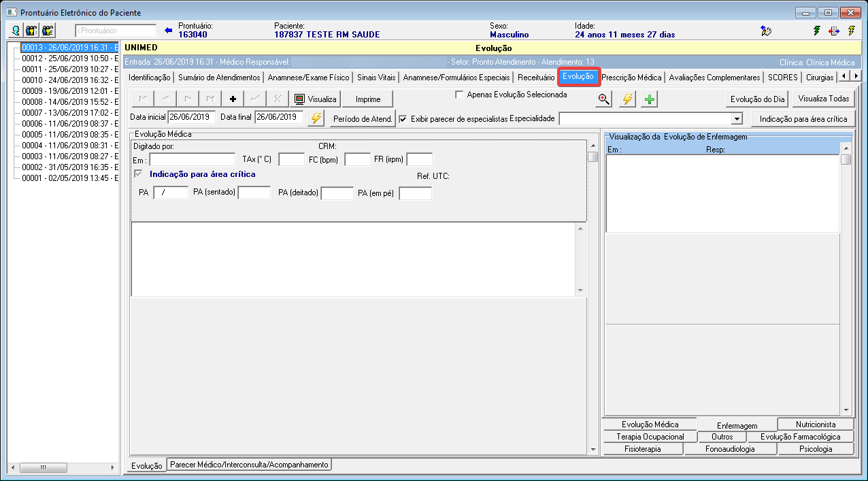Click the large evolution text area
Viewport: 868px width, 481px height.
(x=353, y=259)
